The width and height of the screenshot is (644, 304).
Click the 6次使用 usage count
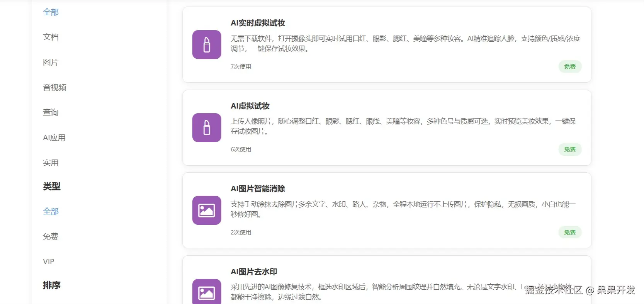tap(241, 149)
